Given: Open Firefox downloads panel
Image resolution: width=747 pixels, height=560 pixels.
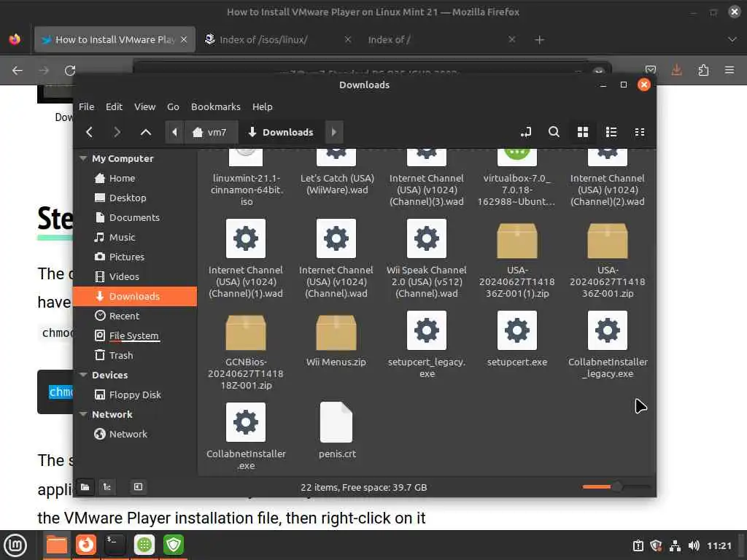Looking at the screenshot, I should [x=676, y=71].
